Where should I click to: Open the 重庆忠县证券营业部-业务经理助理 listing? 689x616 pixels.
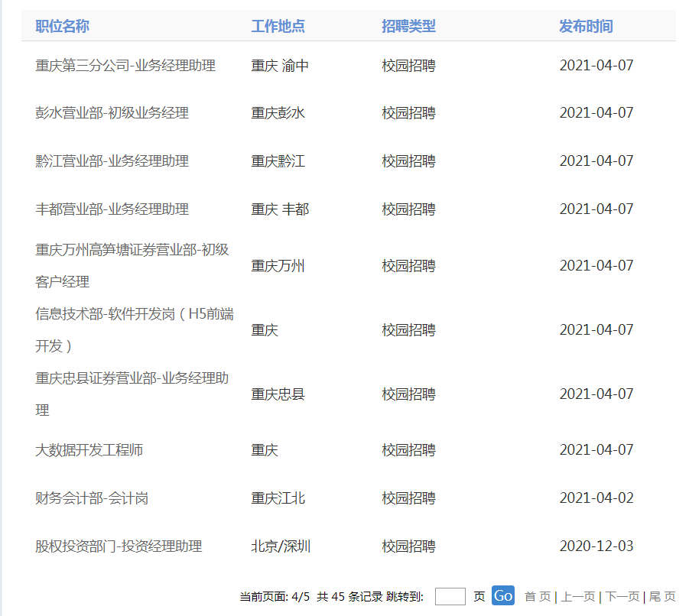tap(132, 378)
